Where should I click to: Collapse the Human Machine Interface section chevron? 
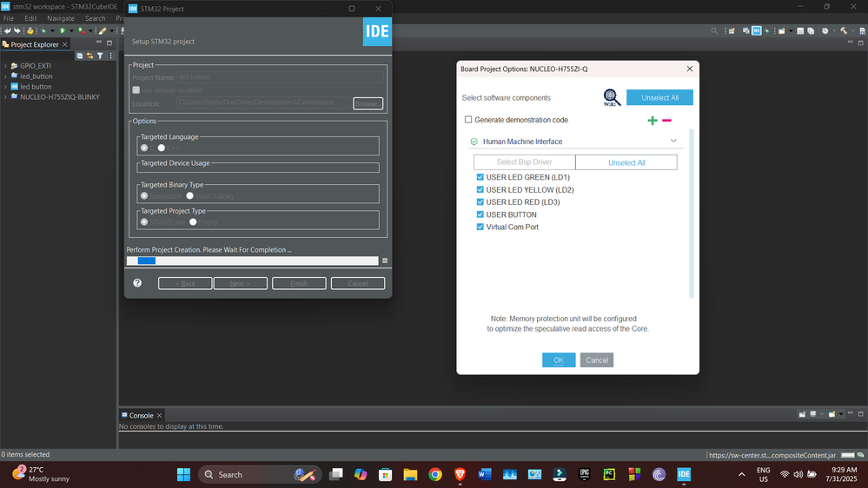click(673, 141)
